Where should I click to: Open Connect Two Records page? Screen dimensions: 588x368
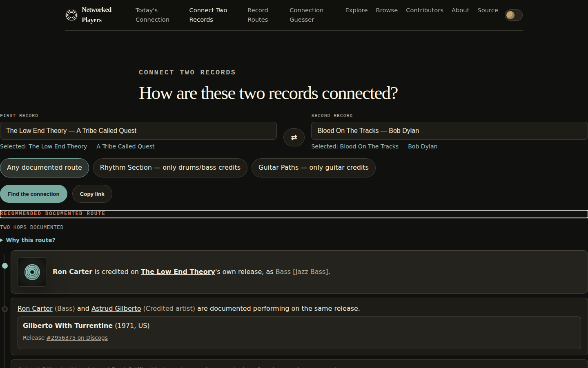tap(208, 15)
